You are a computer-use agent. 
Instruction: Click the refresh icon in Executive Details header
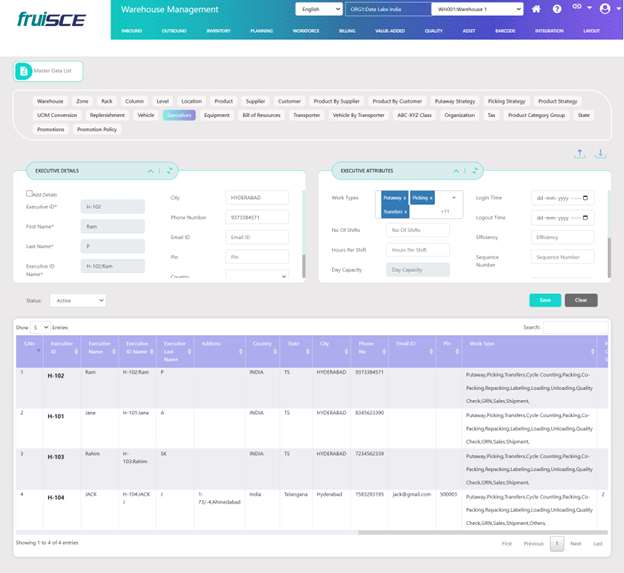click(x=170, y=171)
